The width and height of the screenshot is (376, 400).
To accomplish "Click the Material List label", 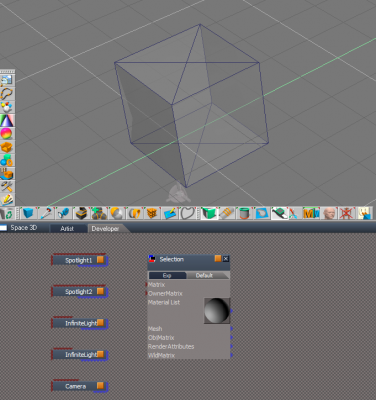I will [x=164, y=302].
